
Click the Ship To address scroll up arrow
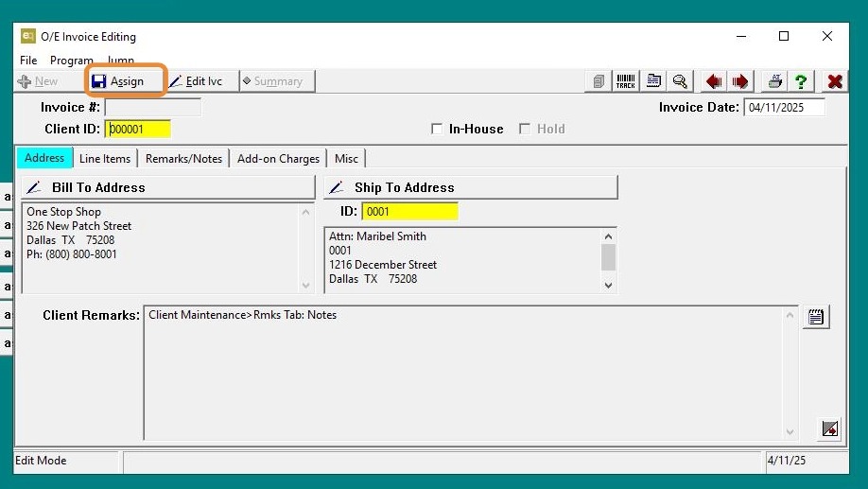click(608, 236)
